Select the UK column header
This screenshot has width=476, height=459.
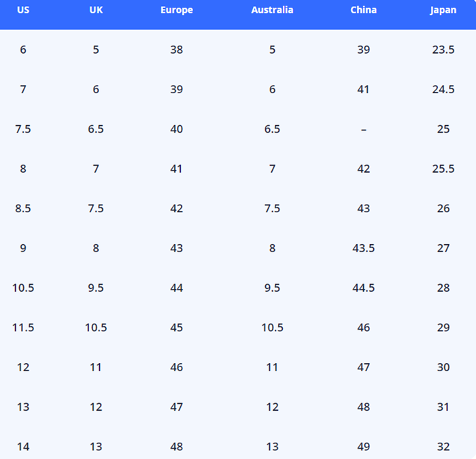pyautogui.click(x=96, y=10)
